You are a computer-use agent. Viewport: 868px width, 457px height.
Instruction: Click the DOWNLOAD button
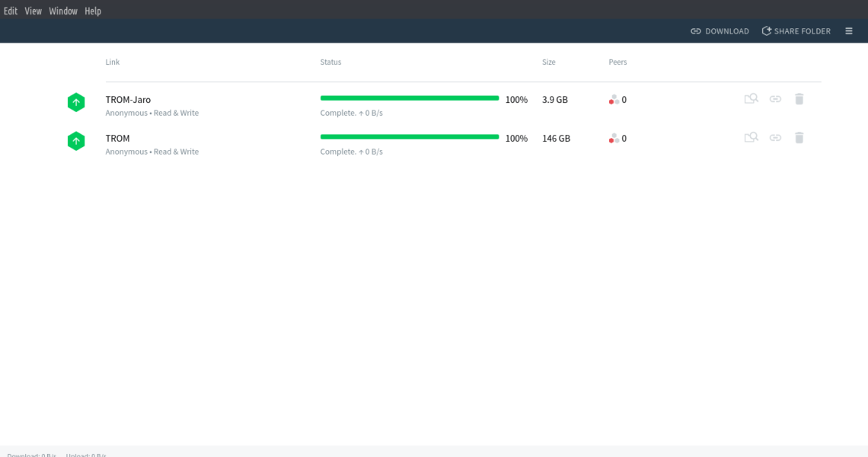720,31
